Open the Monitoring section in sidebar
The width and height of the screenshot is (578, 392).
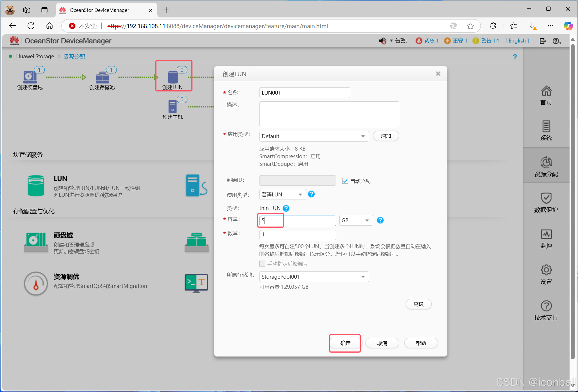point(546,239)
